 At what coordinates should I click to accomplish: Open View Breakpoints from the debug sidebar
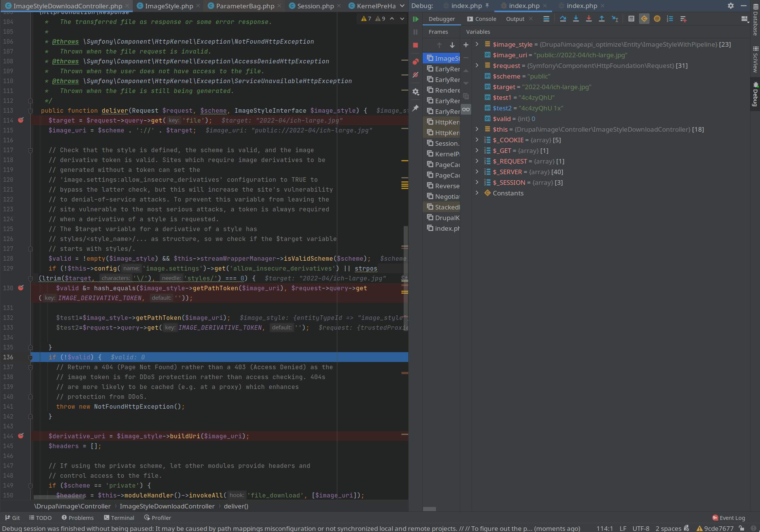415,61
